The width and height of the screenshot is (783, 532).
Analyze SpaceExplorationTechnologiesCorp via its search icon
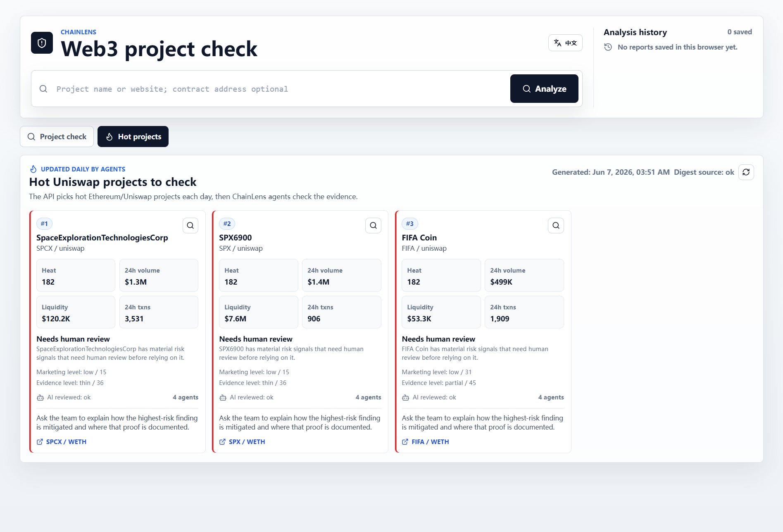190,226
